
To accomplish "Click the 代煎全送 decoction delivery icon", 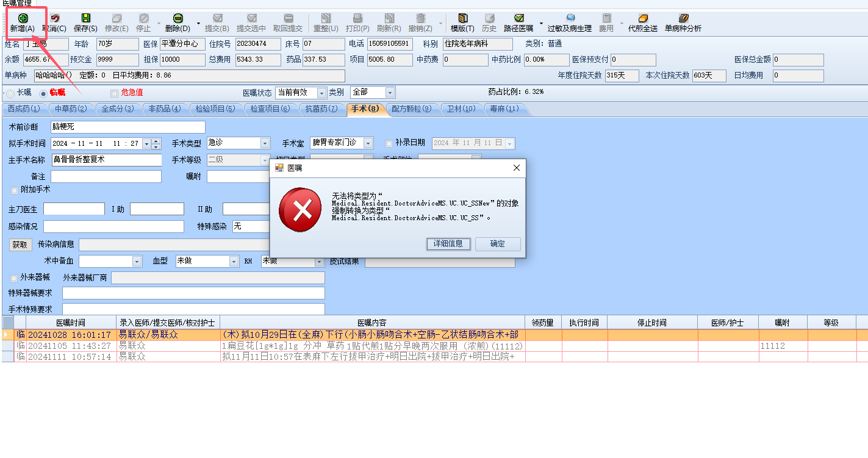I will pos(643,18).
